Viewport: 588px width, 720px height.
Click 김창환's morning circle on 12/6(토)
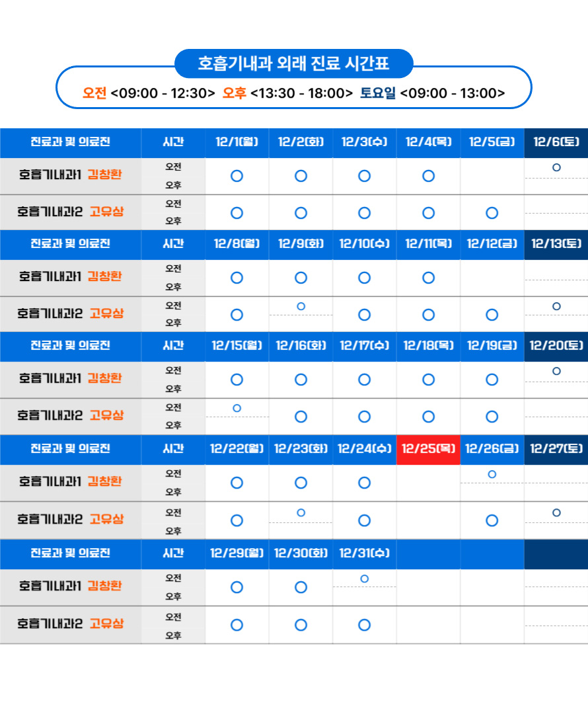coord(556,168)
